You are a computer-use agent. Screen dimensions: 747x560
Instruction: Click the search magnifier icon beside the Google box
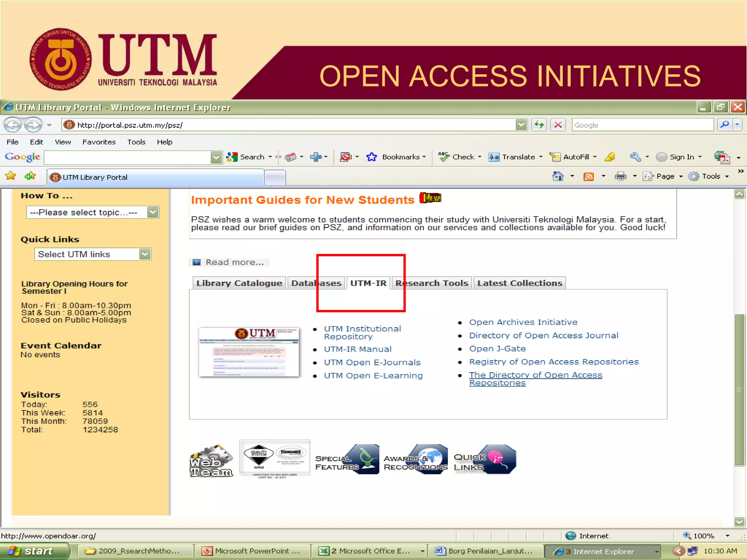724,125
